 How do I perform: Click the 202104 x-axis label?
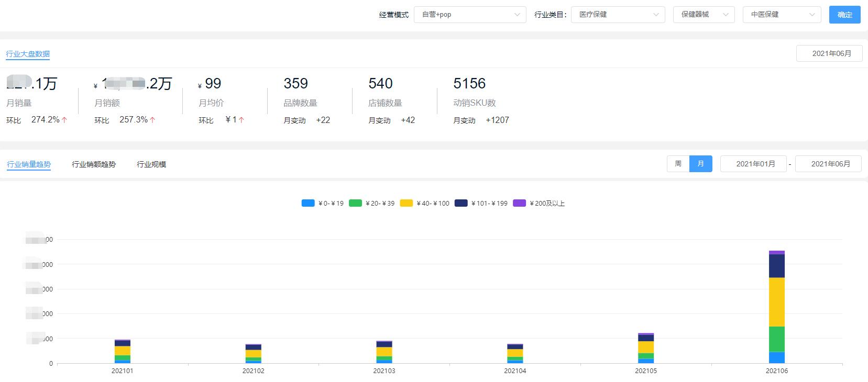515,371
